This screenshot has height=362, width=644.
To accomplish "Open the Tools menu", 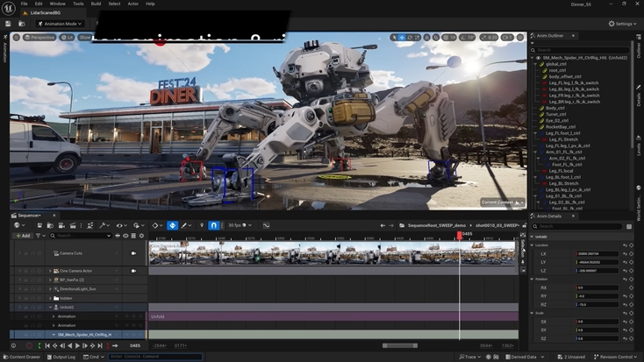I will click(78, 4).
